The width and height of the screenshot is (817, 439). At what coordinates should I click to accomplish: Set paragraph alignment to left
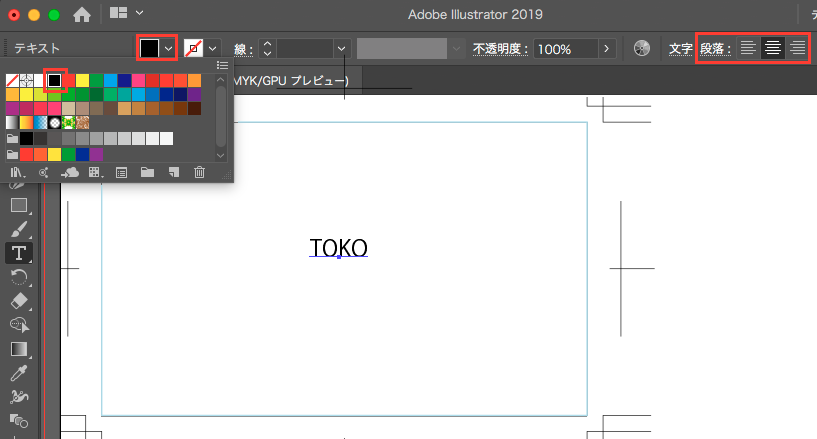[748, 48]
